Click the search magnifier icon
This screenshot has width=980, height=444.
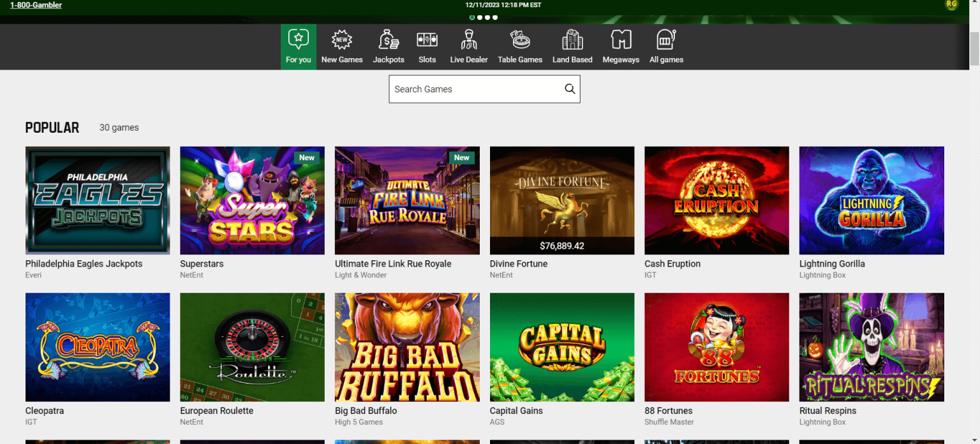click(570, 89)
